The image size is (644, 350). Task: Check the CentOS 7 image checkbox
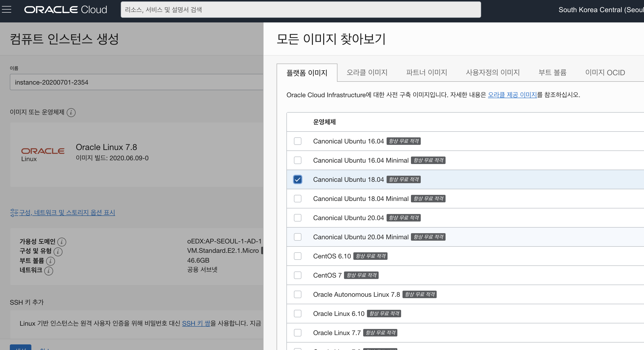(x=297, y=275)
